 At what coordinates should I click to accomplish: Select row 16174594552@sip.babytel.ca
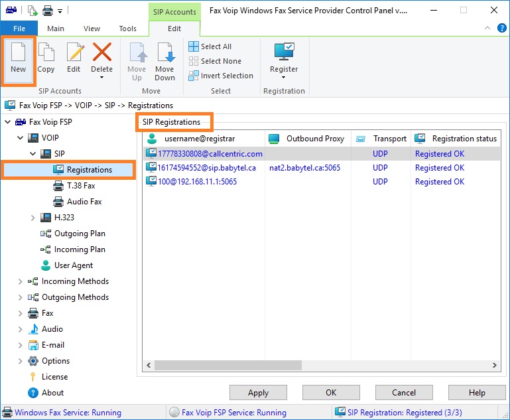[322, 168]
